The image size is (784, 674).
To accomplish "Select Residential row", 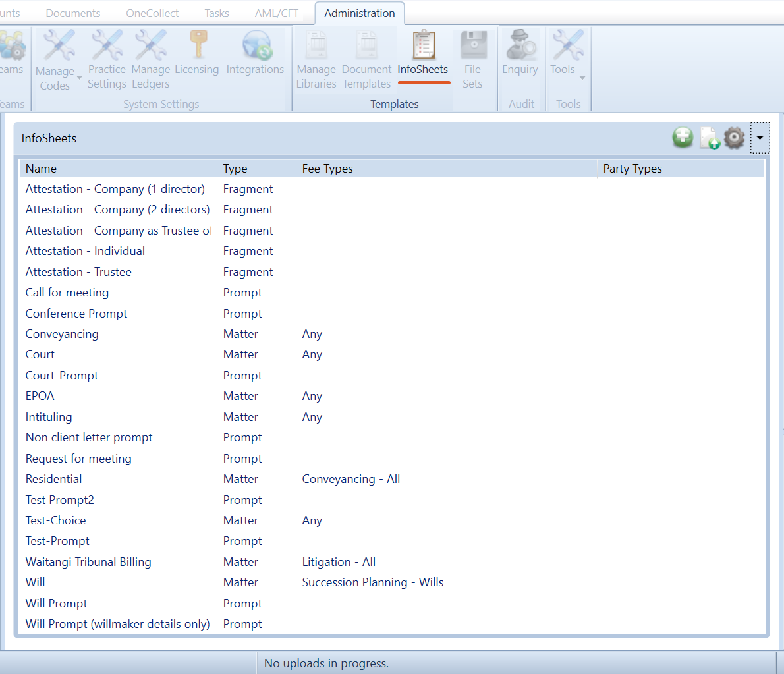I will 392,479.
